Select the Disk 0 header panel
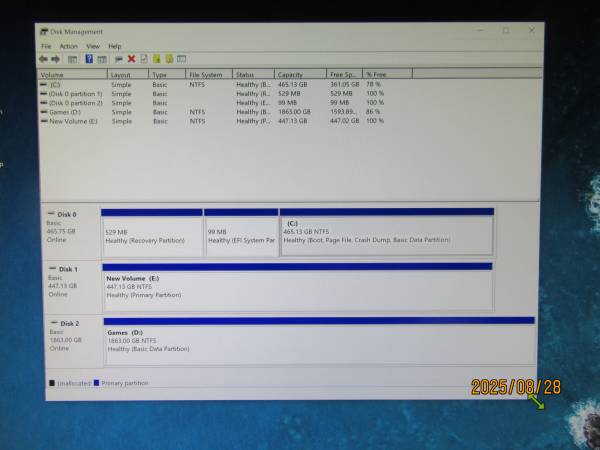This screenshot has height=450, width=600. (72, 232)
